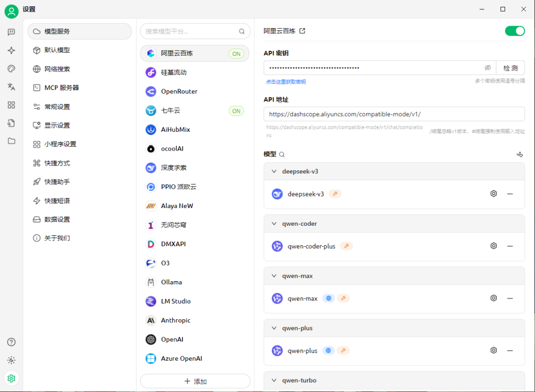Collapse the qwen-max model group
Viewport: 535px width, 392px height.
coord(274,276)
